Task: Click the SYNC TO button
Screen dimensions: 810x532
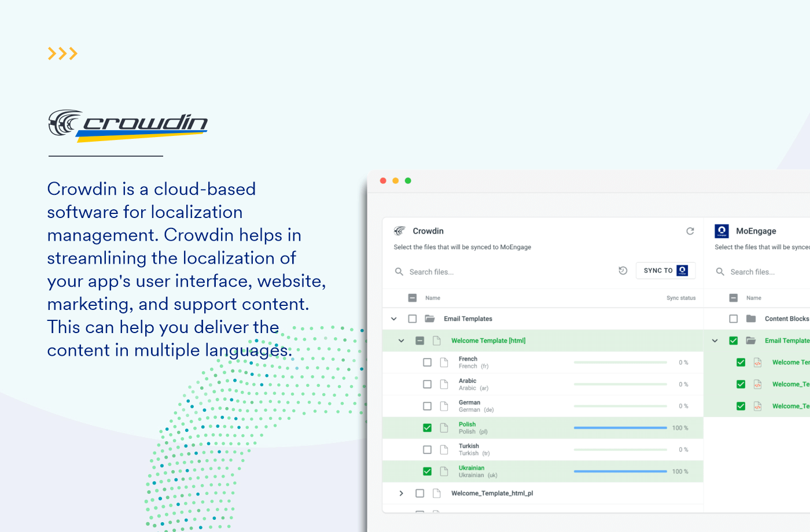Action: click(x=666, y=271)
